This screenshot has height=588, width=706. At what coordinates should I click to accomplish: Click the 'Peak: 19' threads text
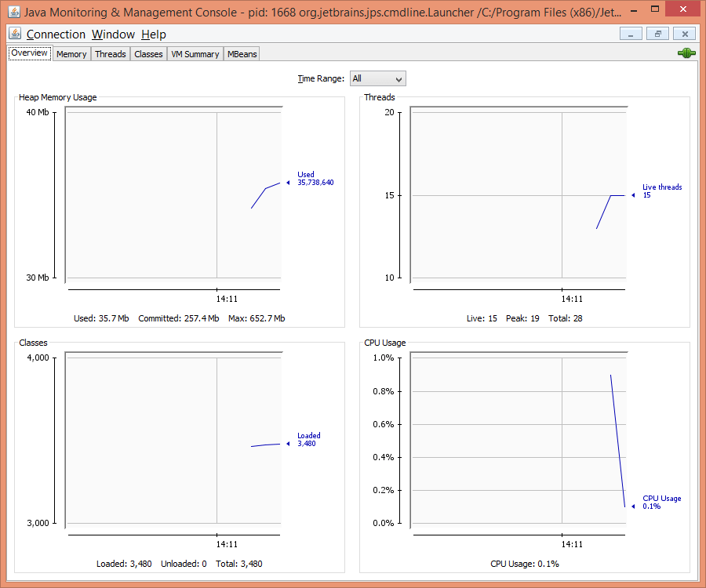point(522,318)
